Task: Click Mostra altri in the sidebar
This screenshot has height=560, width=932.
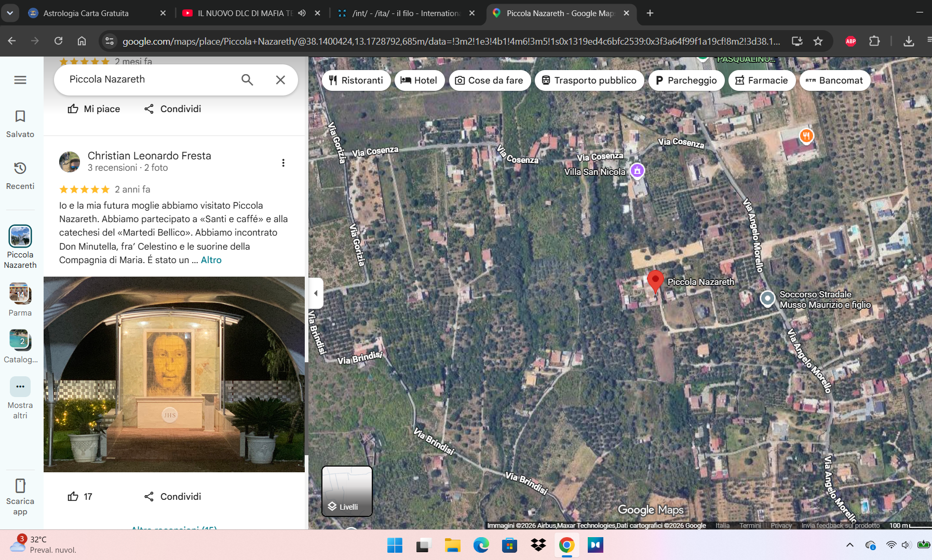Action: 20,398
